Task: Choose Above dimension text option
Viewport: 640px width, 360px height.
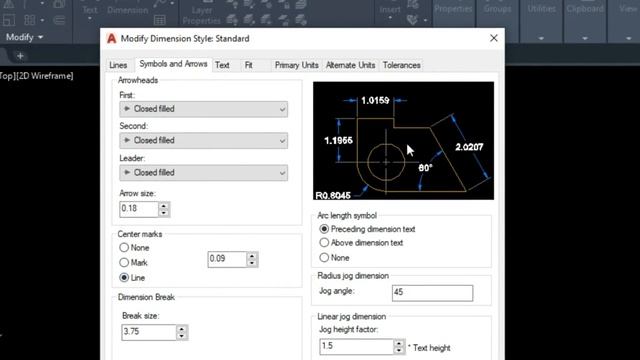Action: point(324,242)
